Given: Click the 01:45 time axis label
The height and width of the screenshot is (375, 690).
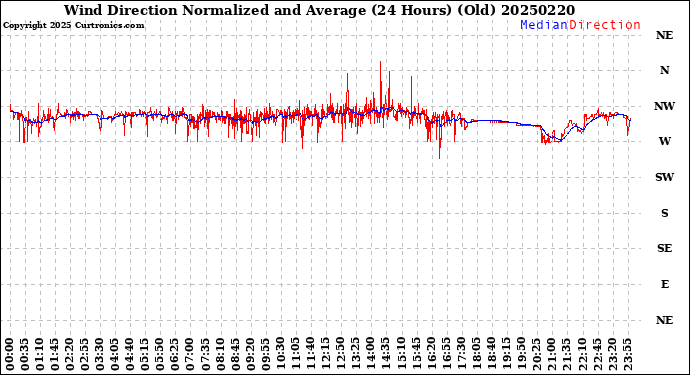Looking at the screenshot, I should tap(55, 355).
